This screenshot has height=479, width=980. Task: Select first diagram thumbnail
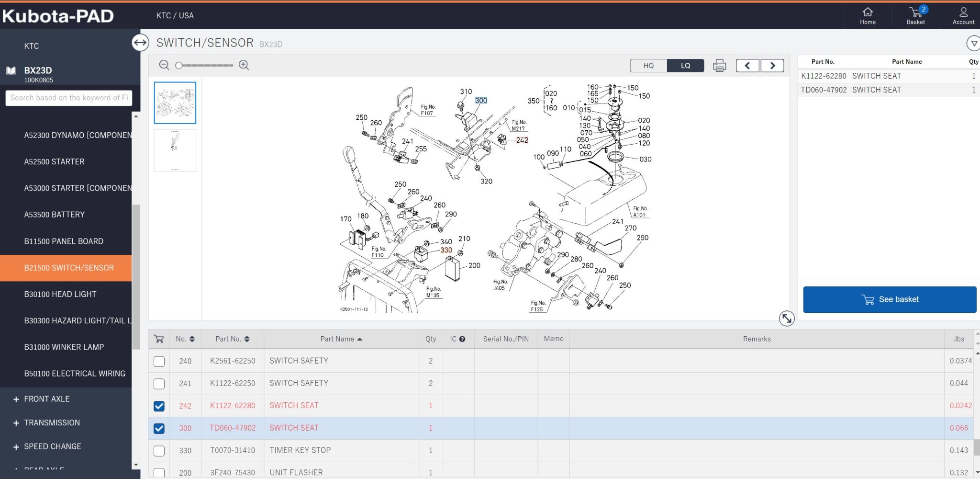175,103
